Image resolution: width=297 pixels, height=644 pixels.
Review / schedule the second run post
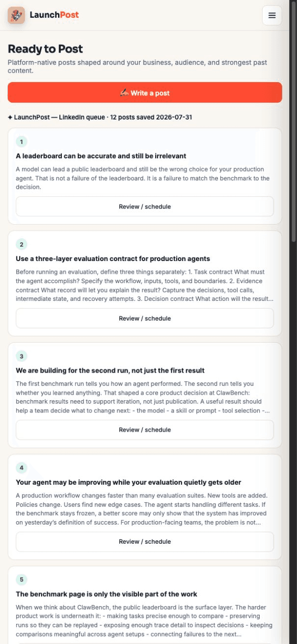pos(145,430)
